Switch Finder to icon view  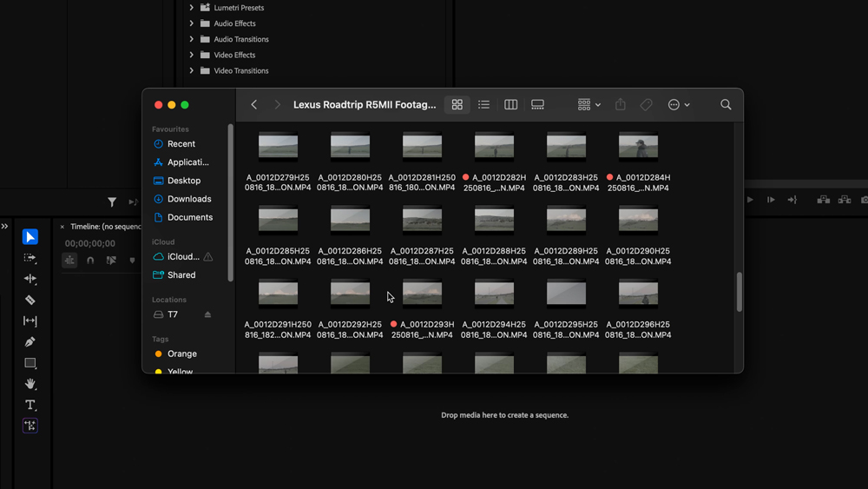point(457,105)
